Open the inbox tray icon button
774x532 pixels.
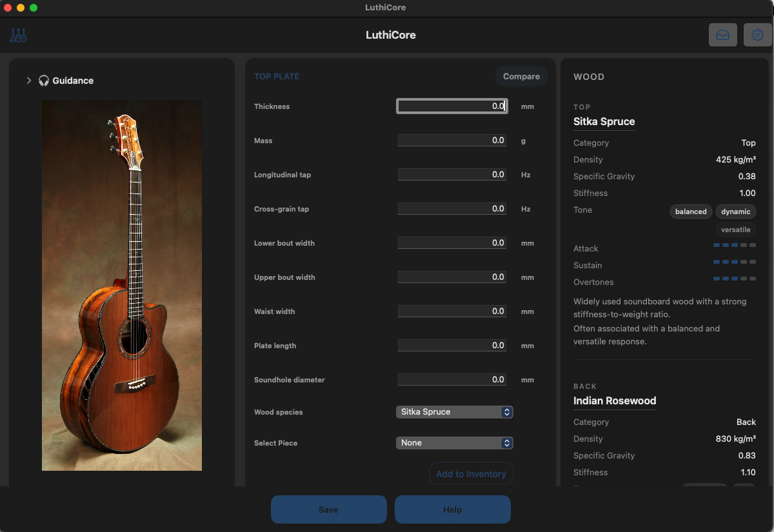723,35
